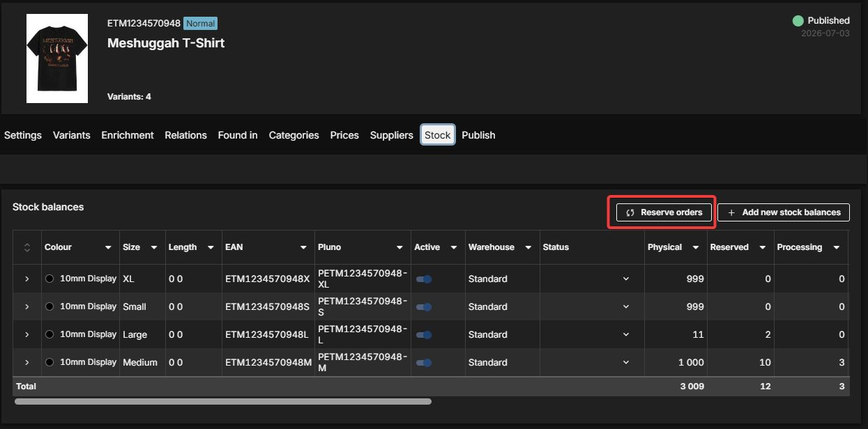Click the colour swatch in Large row
The height and width of the screenshot is (429, 868).
(x=50, y=334)
